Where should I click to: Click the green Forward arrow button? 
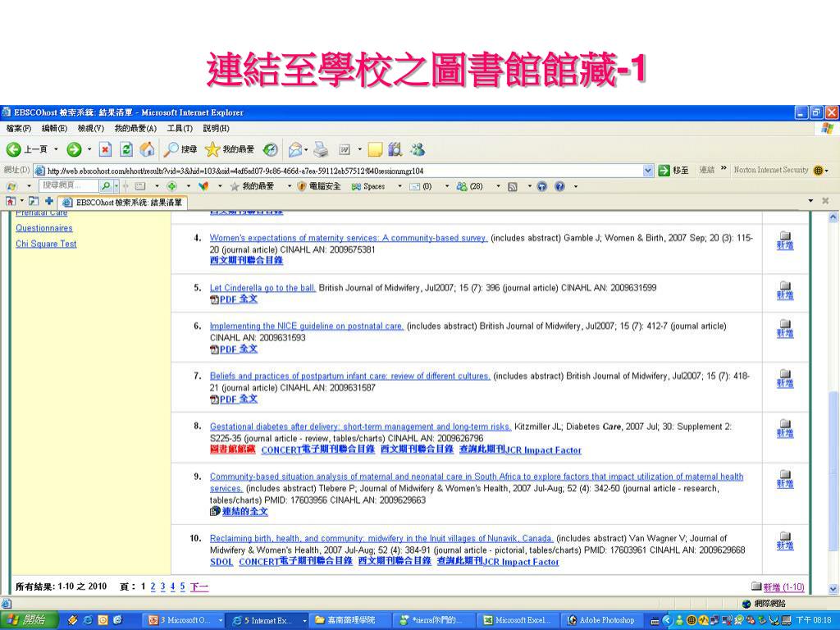click(74, 149)
